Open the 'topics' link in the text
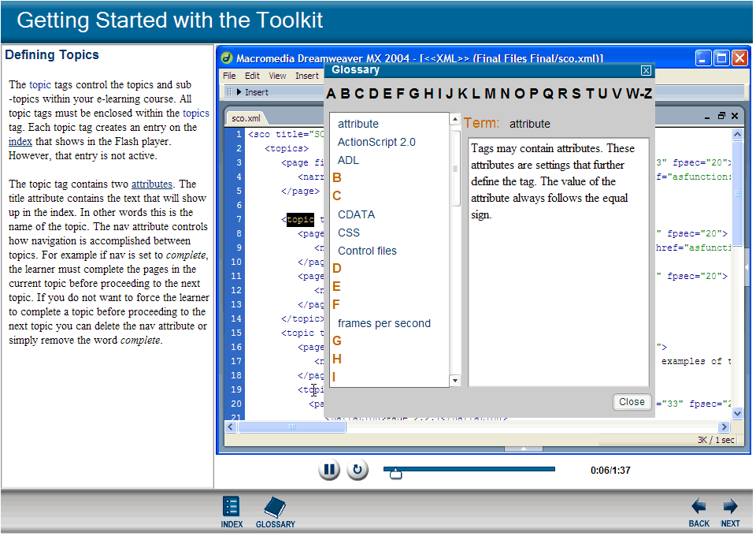756x536 pixels. (196, 114)
